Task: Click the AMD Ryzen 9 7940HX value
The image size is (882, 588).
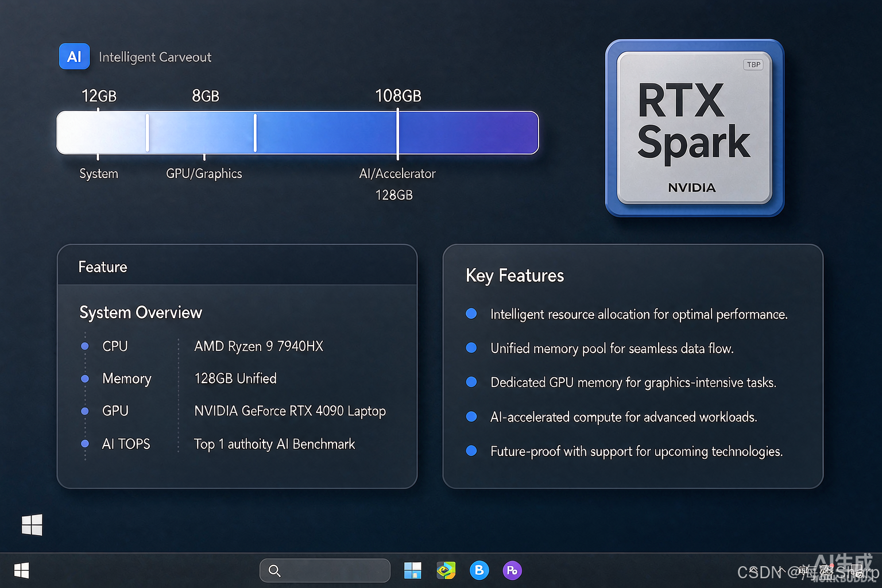Action: tap(259, 346)
